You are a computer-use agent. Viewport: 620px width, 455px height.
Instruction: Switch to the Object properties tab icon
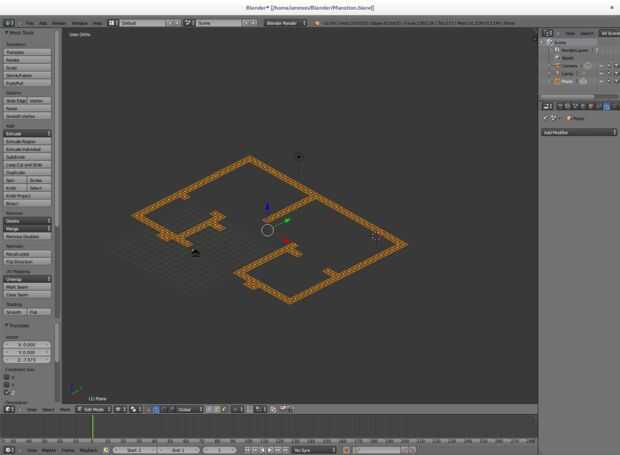pos(591,106)
